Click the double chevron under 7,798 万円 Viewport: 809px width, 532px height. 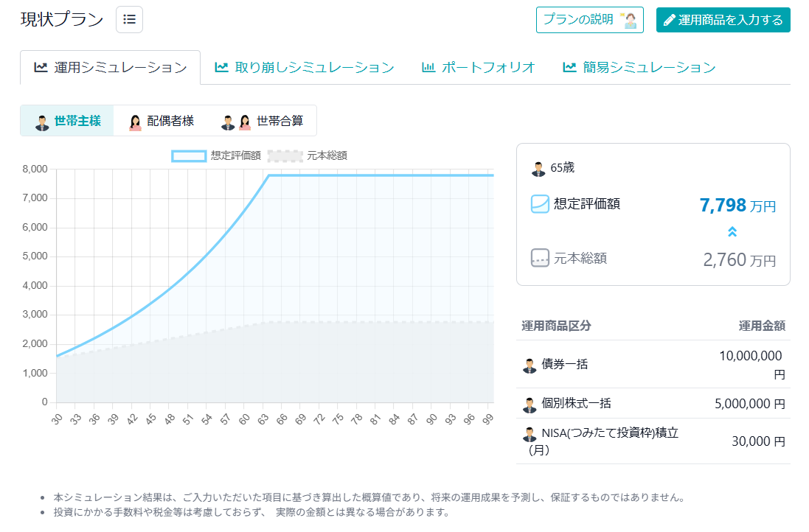(x=732, y=231)
